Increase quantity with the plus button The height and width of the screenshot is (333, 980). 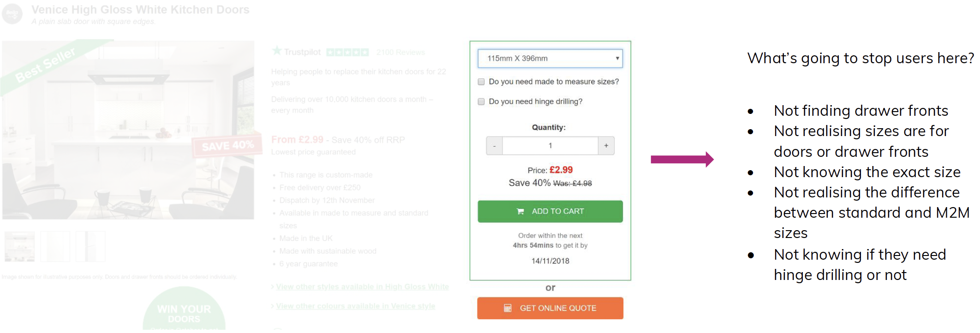point(606,146)
